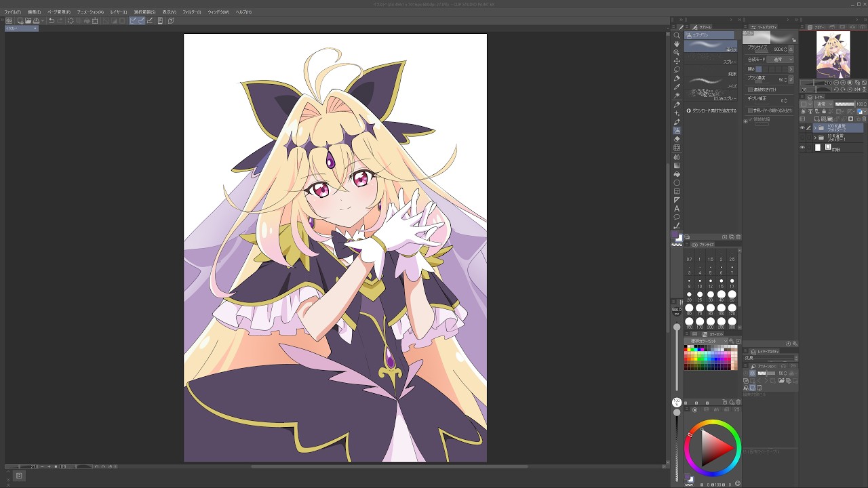This screenshot has height=488, width=868.
Task: Click the Undo arrow in command bar
Action: click(x=52, y=21)
